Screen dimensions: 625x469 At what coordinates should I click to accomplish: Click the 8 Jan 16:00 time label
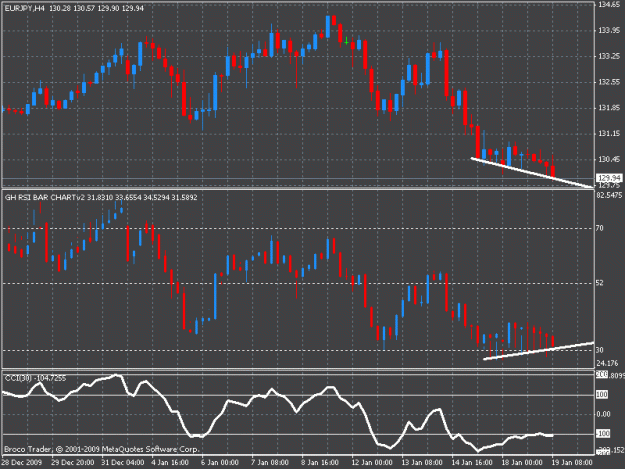pos(320,462)
